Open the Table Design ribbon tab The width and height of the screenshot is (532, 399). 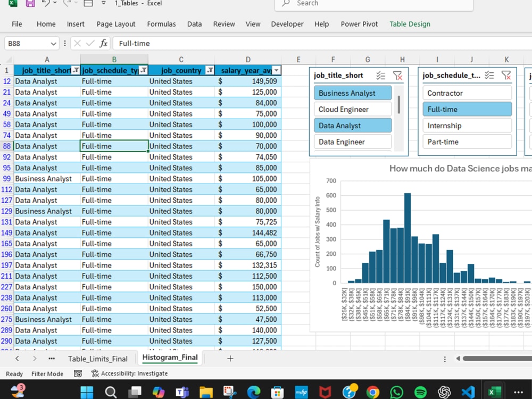tap(410, 24)
